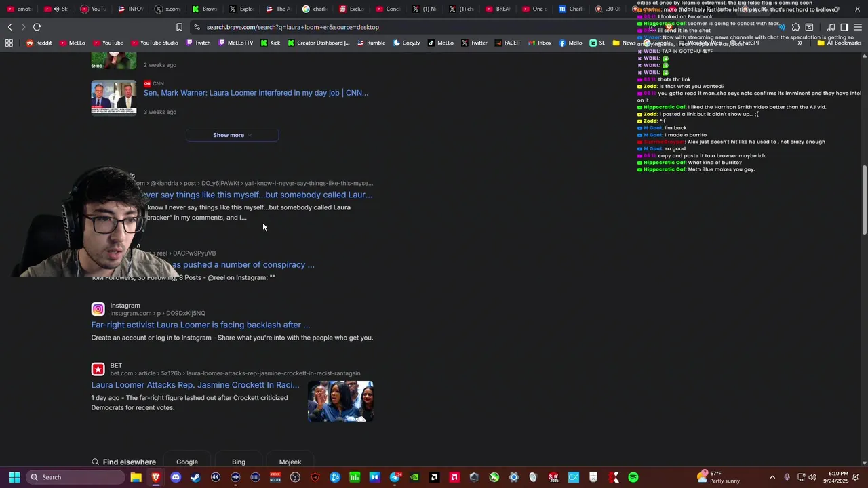
Task: Open File Explorer from the taskbar
Action: 136,477
